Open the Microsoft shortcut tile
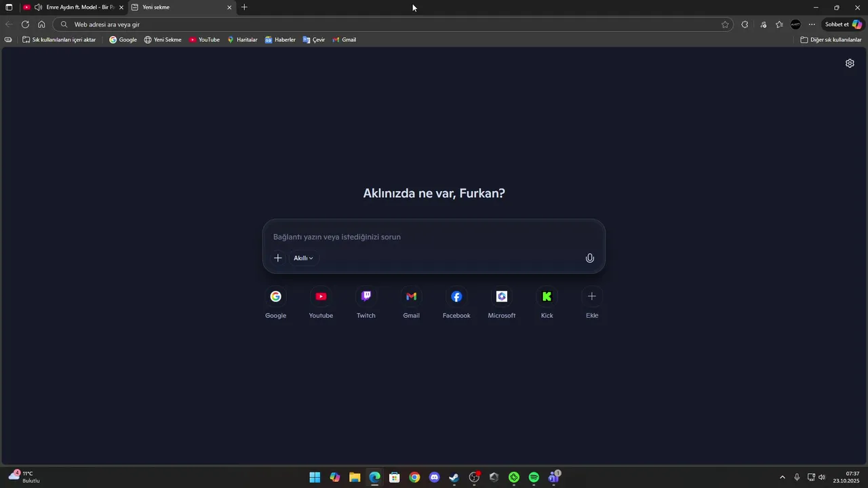Viewport: 868px width, 488px height. pos(502,303)
